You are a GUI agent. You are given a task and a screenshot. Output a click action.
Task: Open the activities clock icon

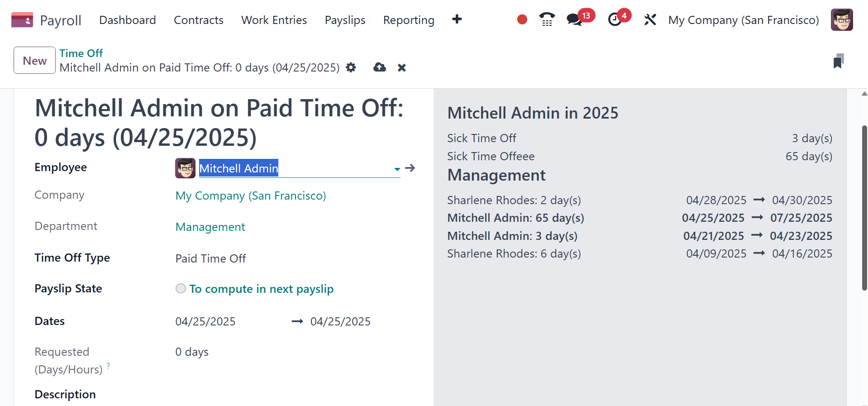(x=615, y=20)
